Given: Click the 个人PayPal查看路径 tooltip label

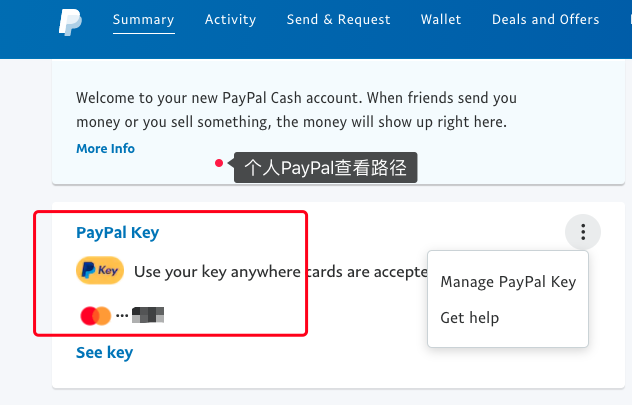Looking at the screenshot, I should 325,168.
